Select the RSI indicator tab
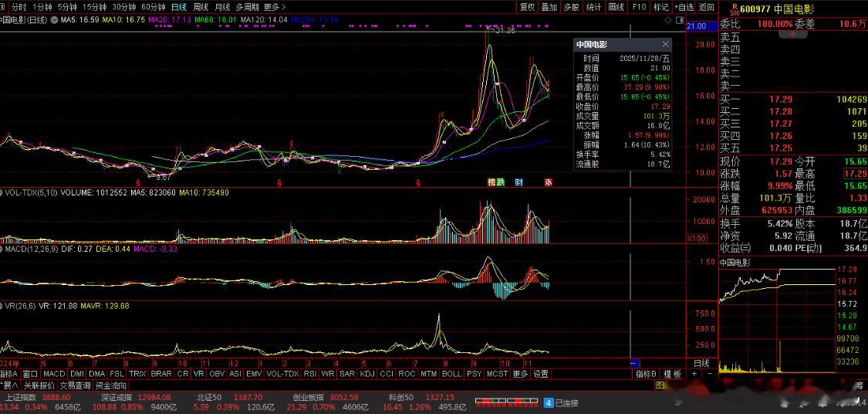Image resolution: width=868 pixels, height=414 pixels. point(310,374)
